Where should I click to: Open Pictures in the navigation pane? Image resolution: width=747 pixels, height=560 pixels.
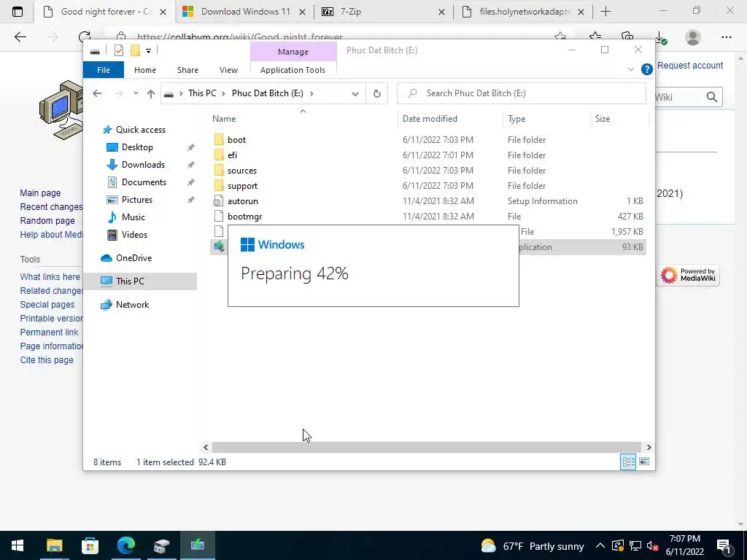pyautogui.click(x=136, y=200)
